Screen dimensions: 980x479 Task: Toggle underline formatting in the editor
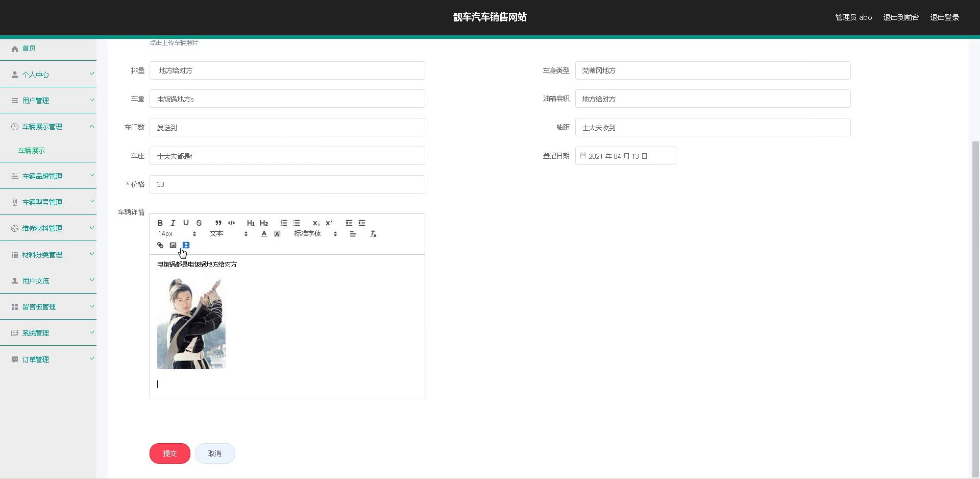[186, 223]
